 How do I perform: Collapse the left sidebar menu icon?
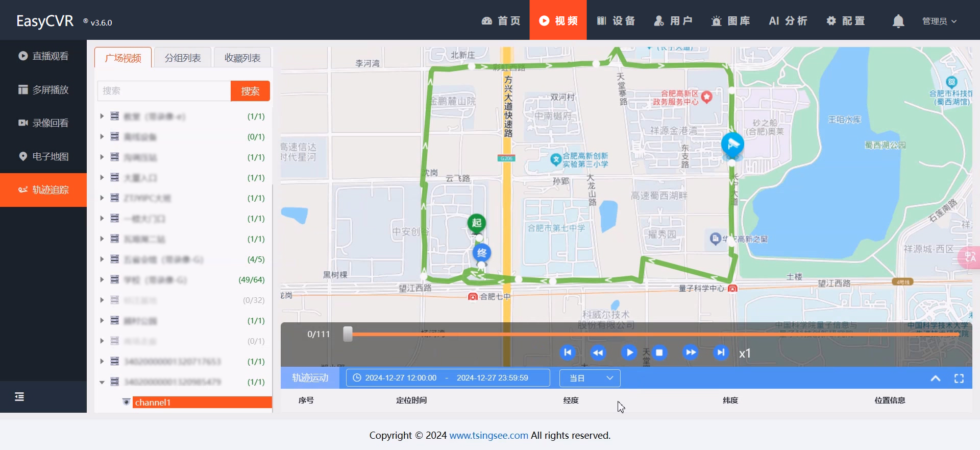pyautogui.click(x=19, y=396)
